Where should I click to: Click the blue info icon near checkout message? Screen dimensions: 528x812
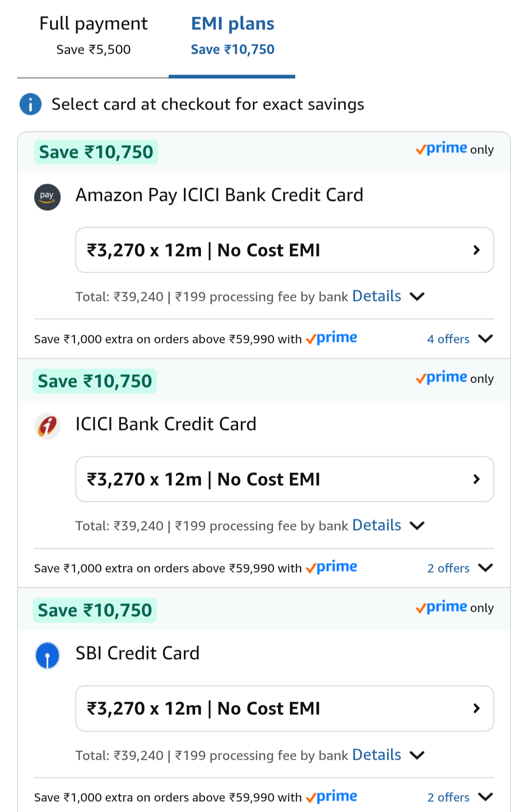coord(30,104)
